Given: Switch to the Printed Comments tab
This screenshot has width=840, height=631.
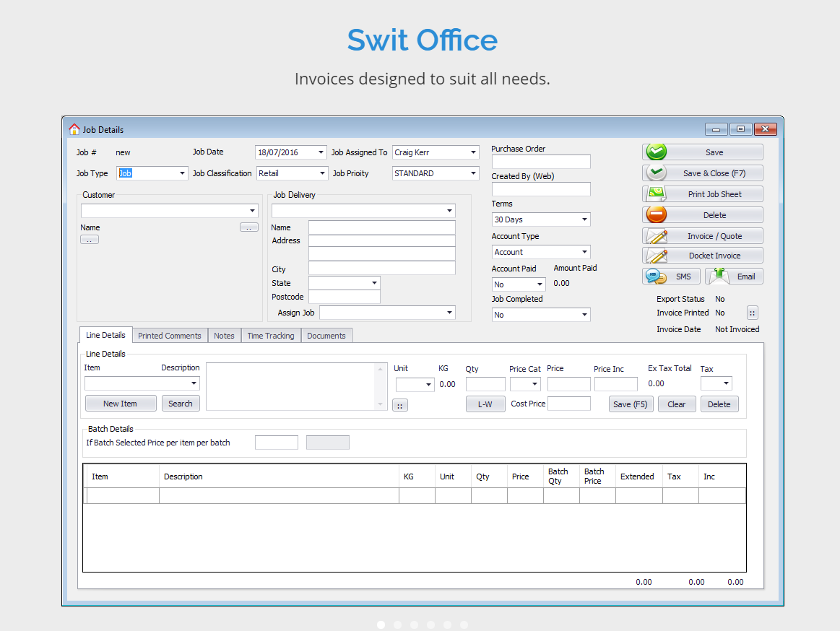Looking at the screenshot, I should (x=170, y=336).
